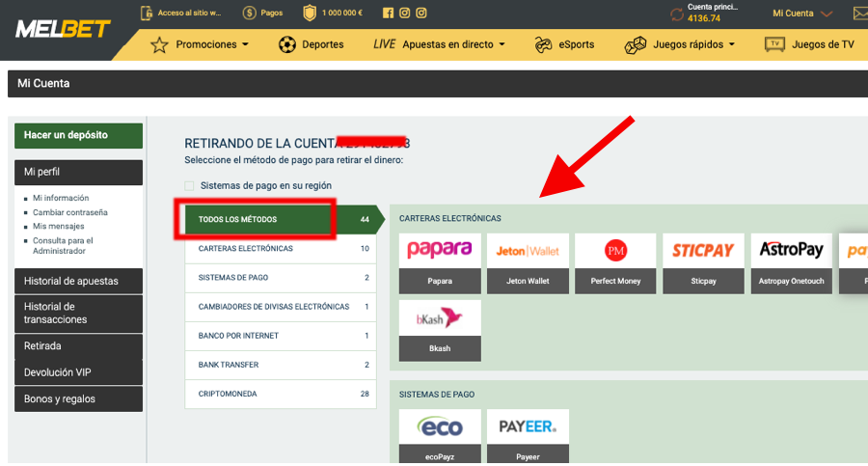This screenshot has height=466, width=868.
Task: Open the Facebook social icon
Action: point(388,14)
